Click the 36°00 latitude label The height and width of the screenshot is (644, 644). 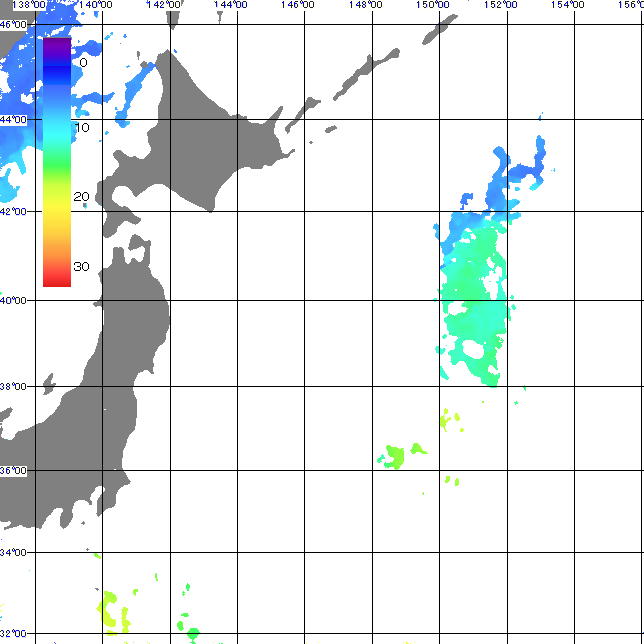13,471
